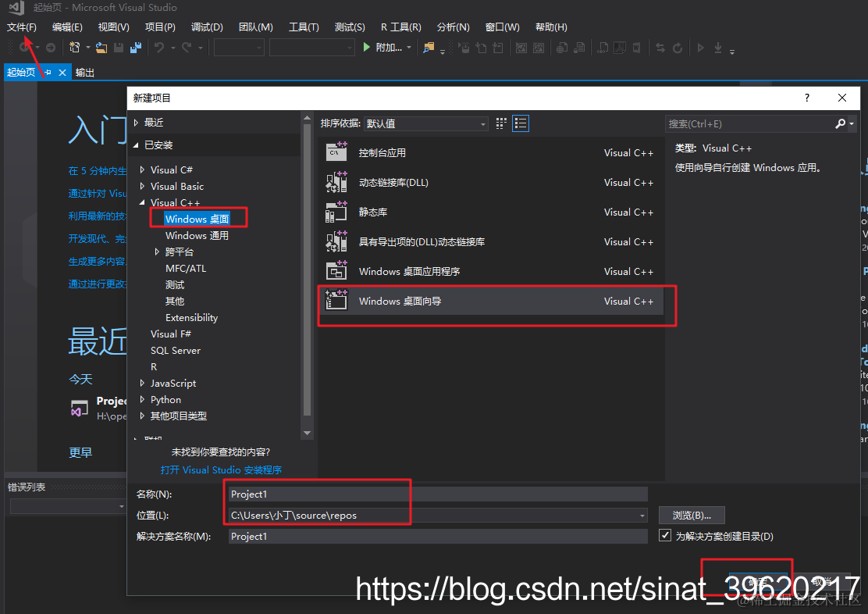The image size is (868, 614).
Task: Open the 文件(F) menu
Action: 22,27
